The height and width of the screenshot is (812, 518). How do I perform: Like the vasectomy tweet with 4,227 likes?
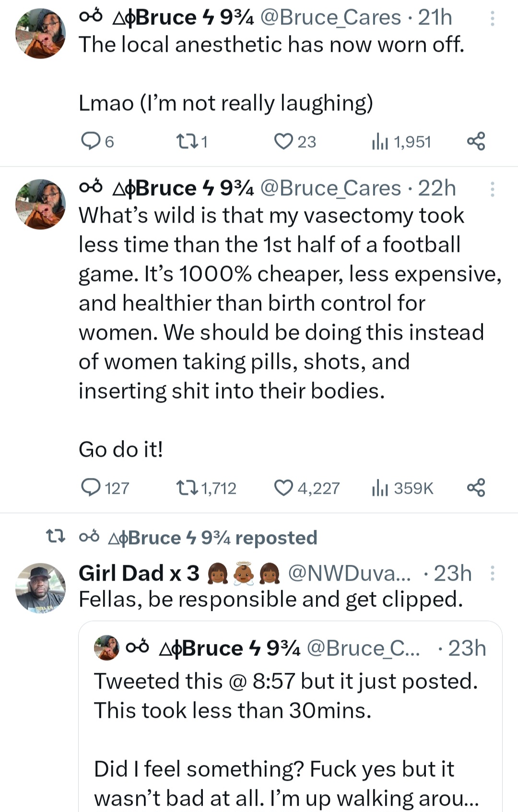[283, 488]
